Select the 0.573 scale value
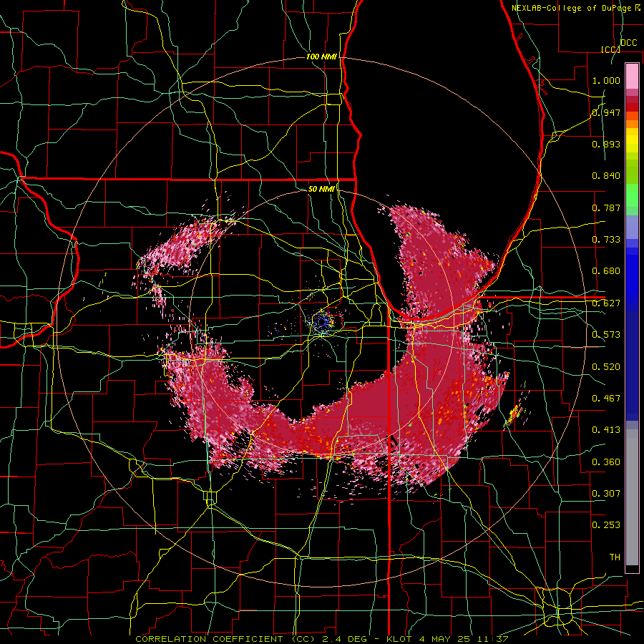 click(606, 335)
